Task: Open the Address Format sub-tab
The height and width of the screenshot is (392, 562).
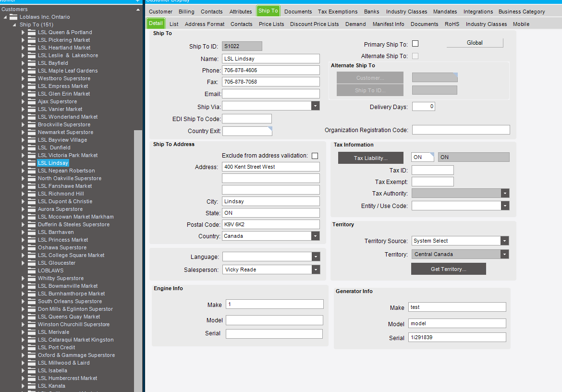Action: [x=205, y=24]
